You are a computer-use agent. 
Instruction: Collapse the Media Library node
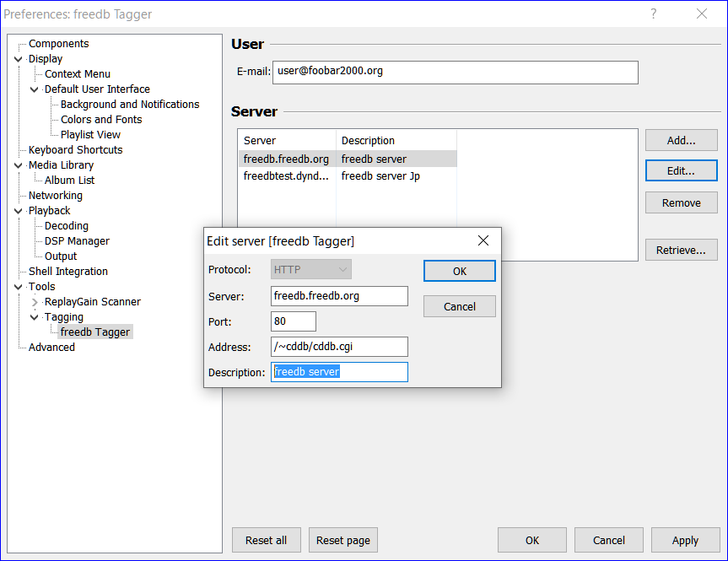tap(18, 165)
